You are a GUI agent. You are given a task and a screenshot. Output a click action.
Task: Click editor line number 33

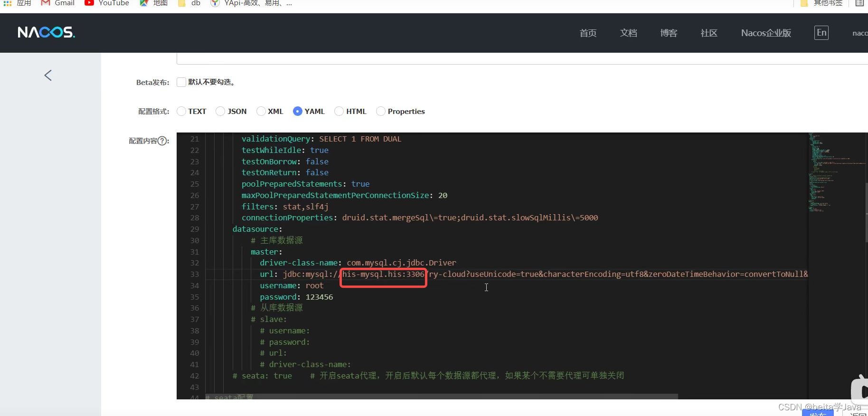195,274
